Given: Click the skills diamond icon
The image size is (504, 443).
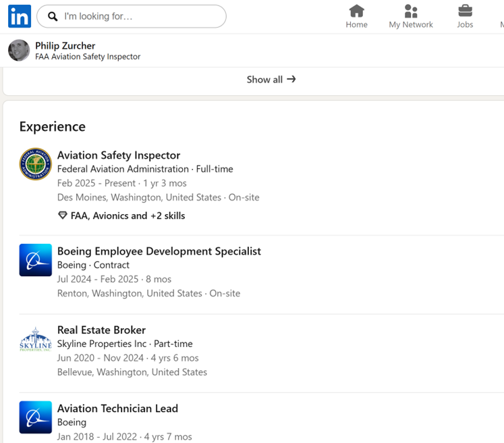Looking at the screenshot, I should 63,215.
